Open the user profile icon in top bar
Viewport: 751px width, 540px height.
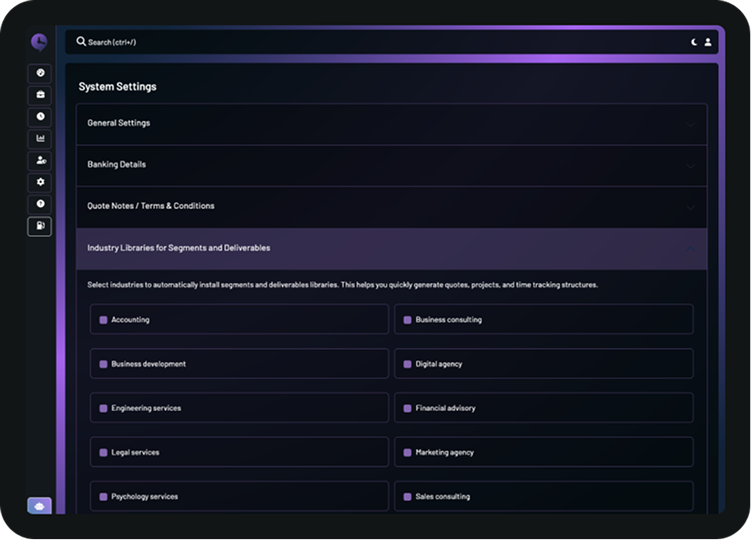point(708,42)
